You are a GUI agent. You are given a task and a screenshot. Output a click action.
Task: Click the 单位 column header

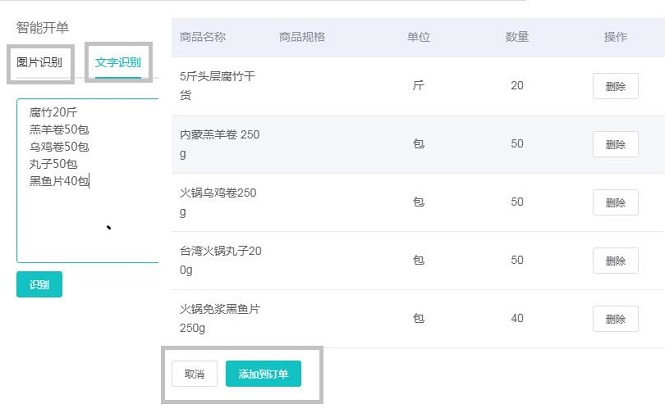pos(419,37)
